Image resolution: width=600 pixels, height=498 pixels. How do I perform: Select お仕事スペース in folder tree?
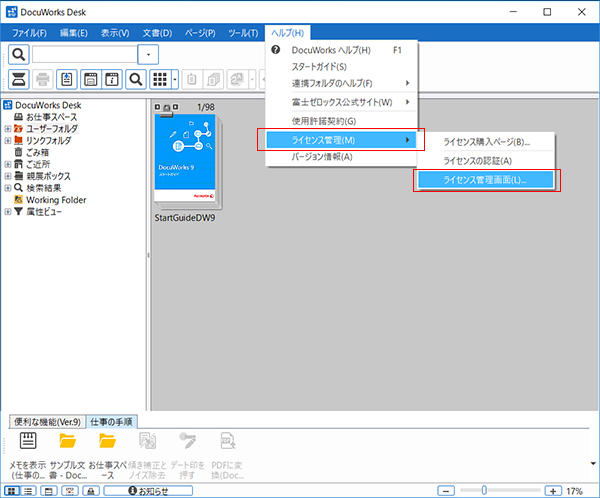[x=51, y=117]
